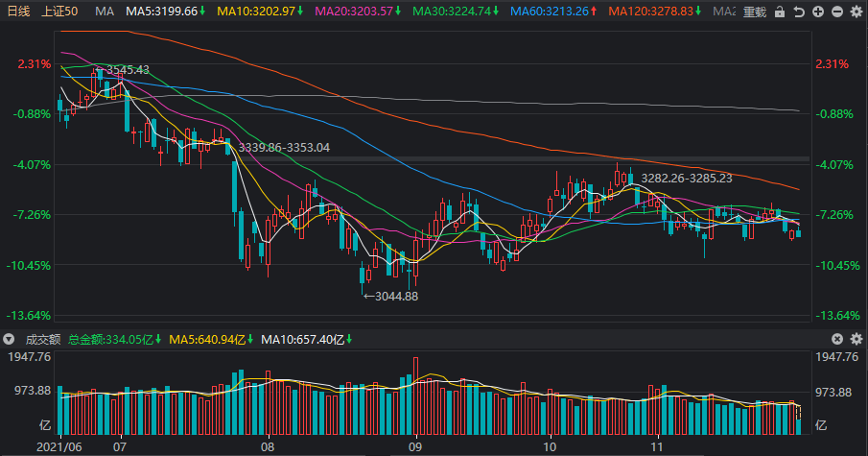Click the MA120 orange indicator label
The image size is (868, 456).
(x=655, y=12)
